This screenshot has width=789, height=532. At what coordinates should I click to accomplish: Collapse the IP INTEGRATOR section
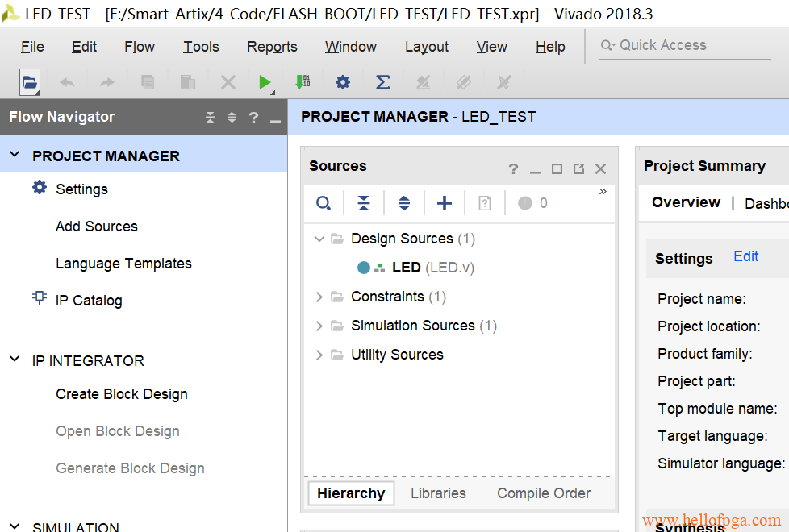[x=15, y=360]
